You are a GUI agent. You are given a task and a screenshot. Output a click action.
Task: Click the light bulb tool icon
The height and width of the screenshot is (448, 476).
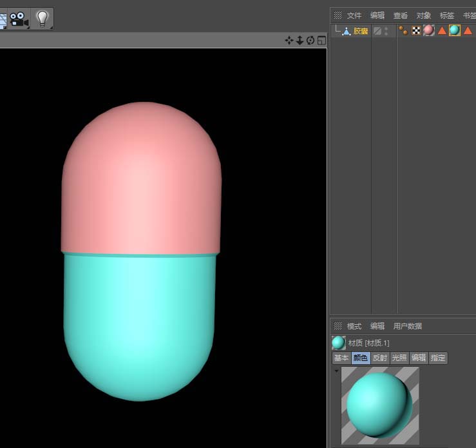[43, 19]
